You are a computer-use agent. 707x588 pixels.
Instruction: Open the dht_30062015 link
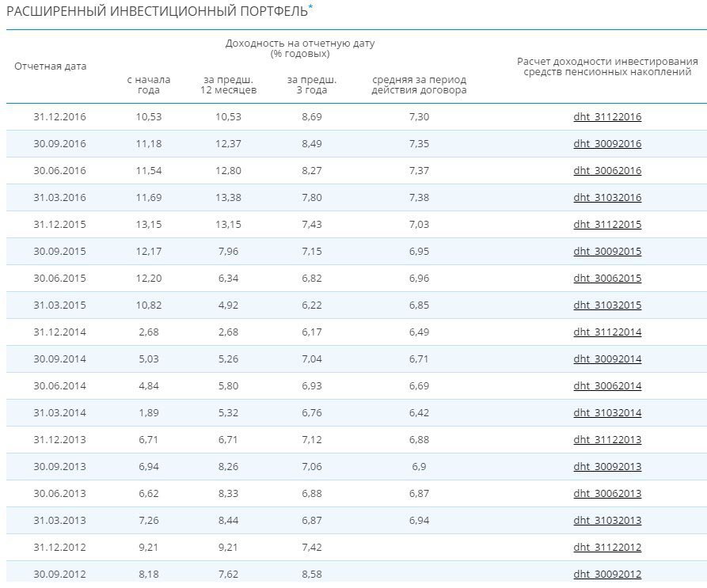click(x=607, y=278)
